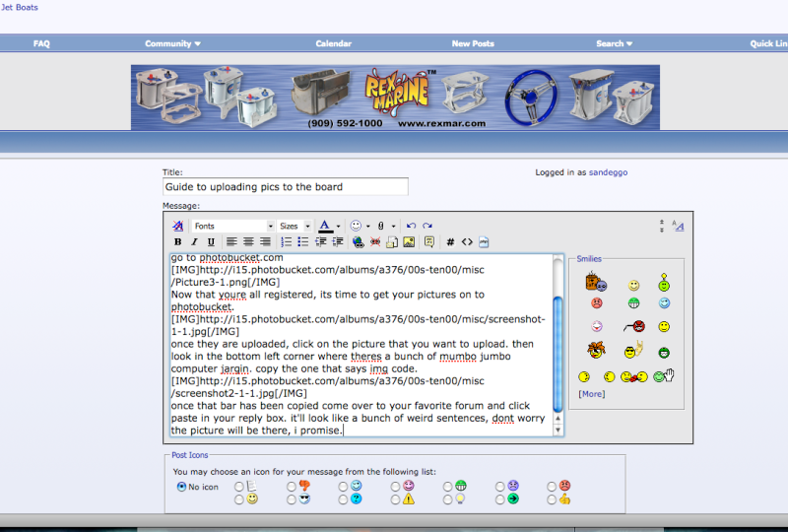Expand the Community menu

pos(173,43)
